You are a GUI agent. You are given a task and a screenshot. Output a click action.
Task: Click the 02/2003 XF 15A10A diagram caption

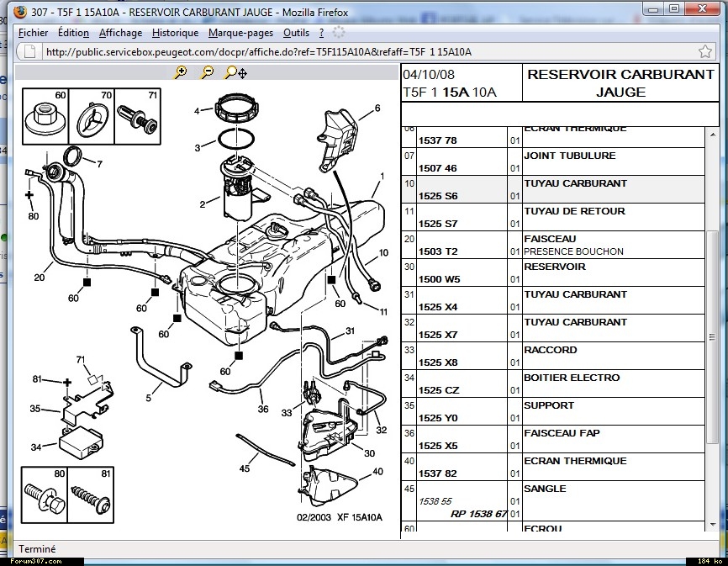[340, 517]
